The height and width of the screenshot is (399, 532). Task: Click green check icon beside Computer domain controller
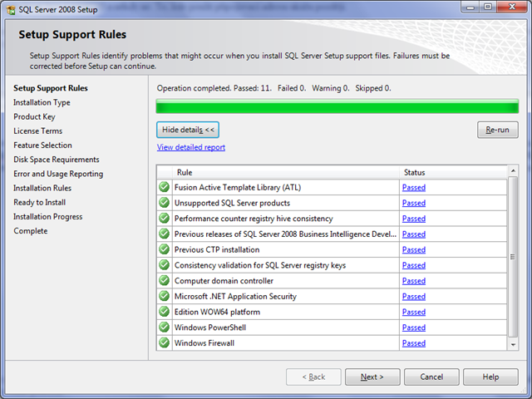click(164, 281)
